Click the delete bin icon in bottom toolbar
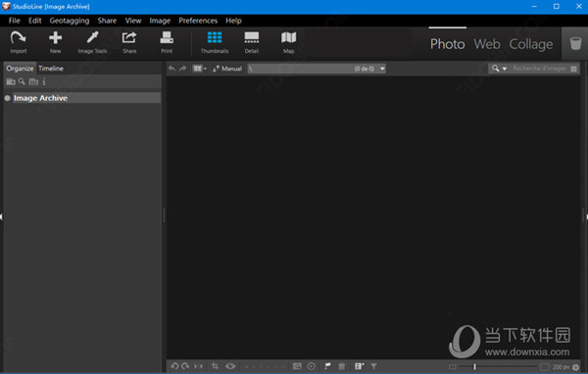Screen dimensions: 588x374 point(341,366)
